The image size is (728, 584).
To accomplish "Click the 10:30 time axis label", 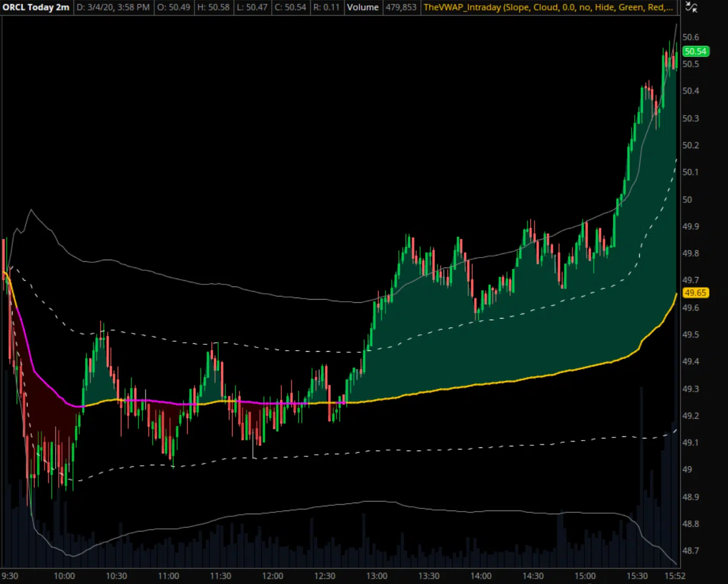I will tap(116, 576).
